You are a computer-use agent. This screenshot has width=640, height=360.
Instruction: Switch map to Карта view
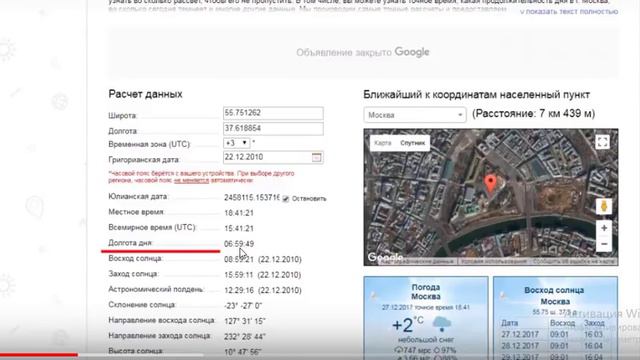click(383, 143)
